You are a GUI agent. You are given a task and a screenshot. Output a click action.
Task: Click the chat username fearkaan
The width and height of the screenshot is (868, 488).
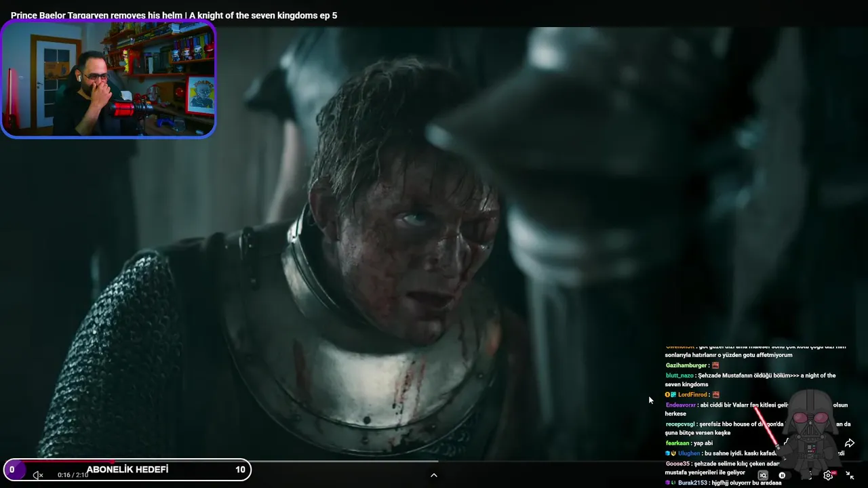pos(678,443)
